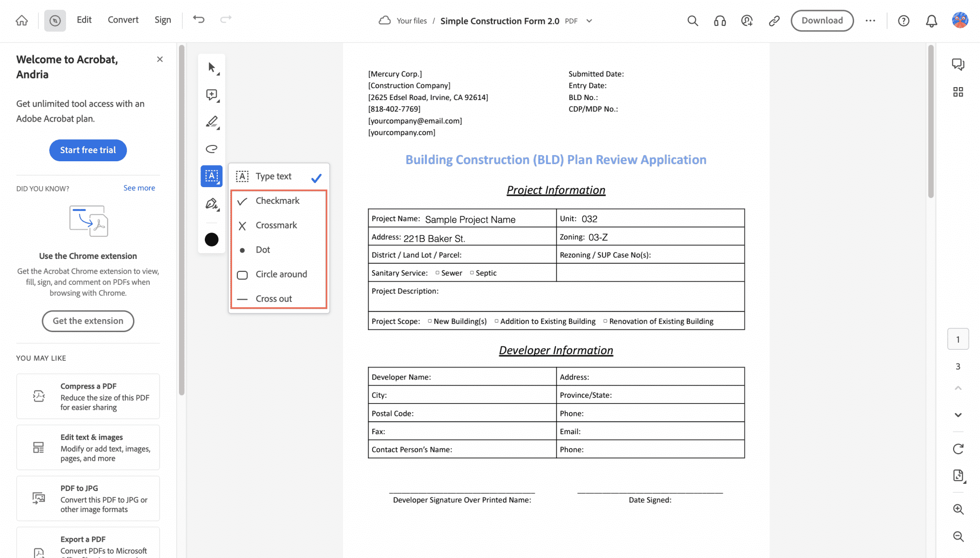Viewport: 980px width, 558px height.
Task: Open the page thumbnails panel
Action: click(x=958, y=92)
